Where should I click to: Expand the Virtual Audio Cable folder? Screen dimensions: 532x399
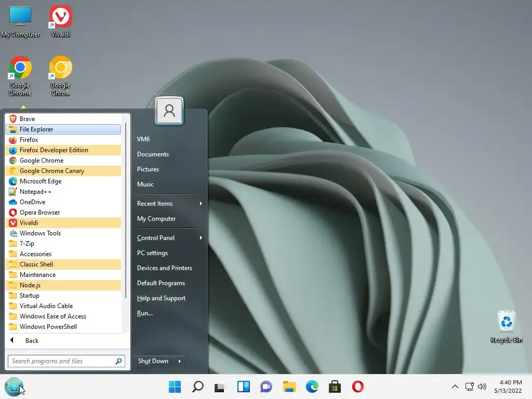(63, 306)
